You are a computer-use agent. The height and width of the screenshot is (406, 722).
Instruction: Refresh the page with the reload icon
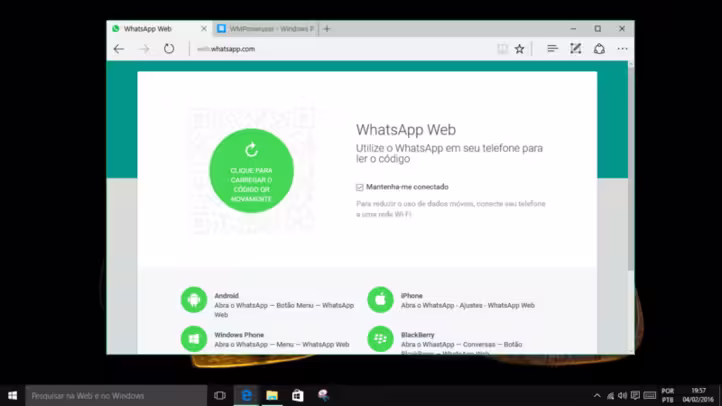[169, 49]
